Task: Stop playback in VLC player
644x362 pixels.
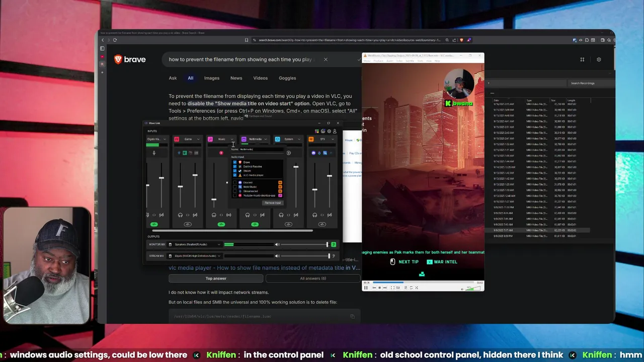Action: click(x=380, y=288)
